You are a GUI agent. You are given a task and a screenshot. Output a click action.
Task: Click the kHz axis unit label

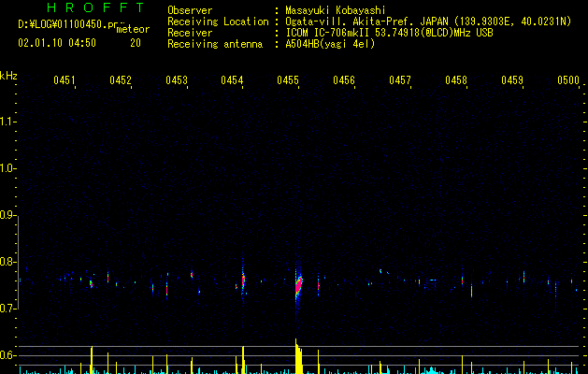8,76
